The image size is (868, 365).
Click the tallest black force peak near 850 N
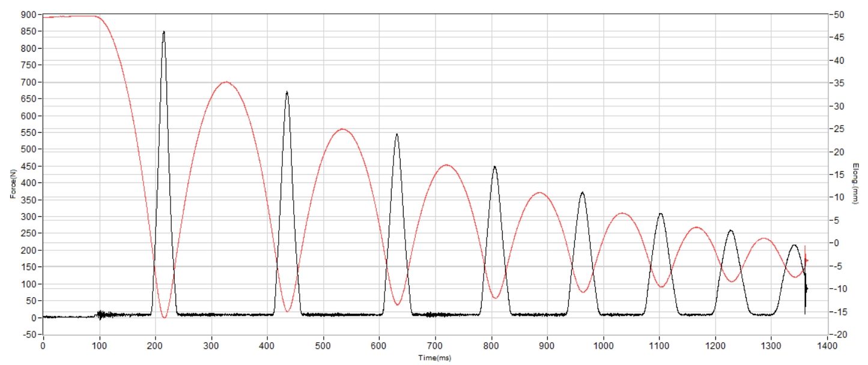[x=163, y=32]
